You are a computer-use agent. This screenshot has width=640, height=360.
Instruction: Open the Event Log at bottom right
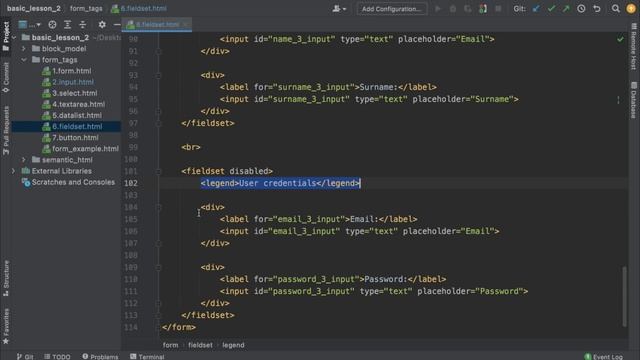coord(603,356)
